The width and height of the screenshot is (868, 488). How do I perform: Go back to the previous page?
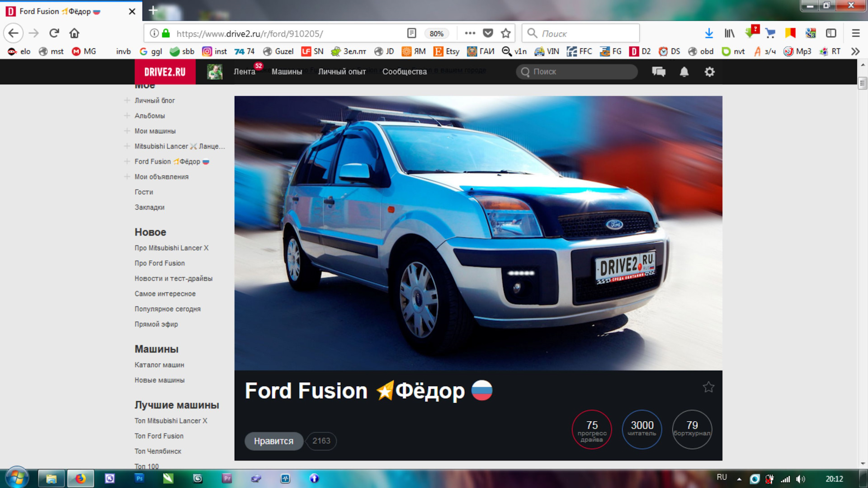coord(14,33)
